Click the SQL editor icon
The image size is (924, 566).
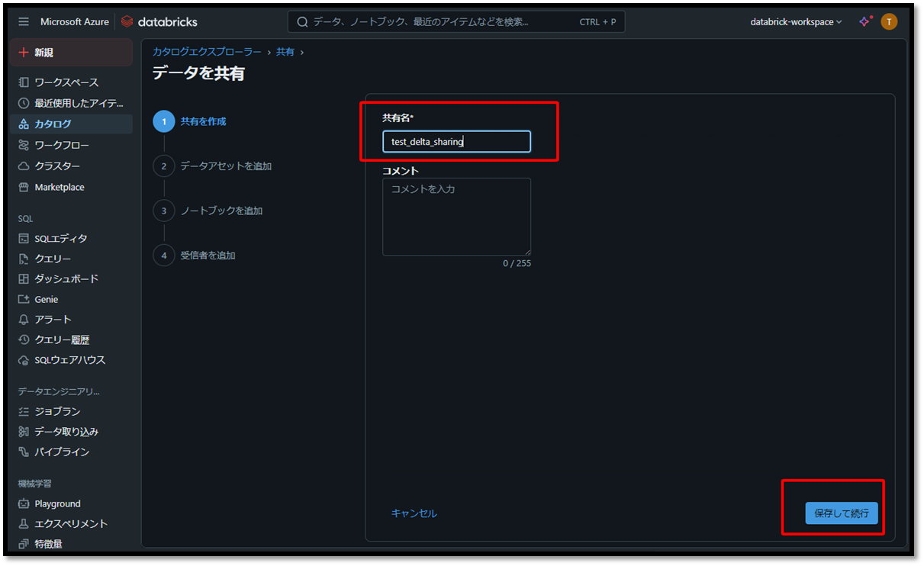tap(24, 239)
